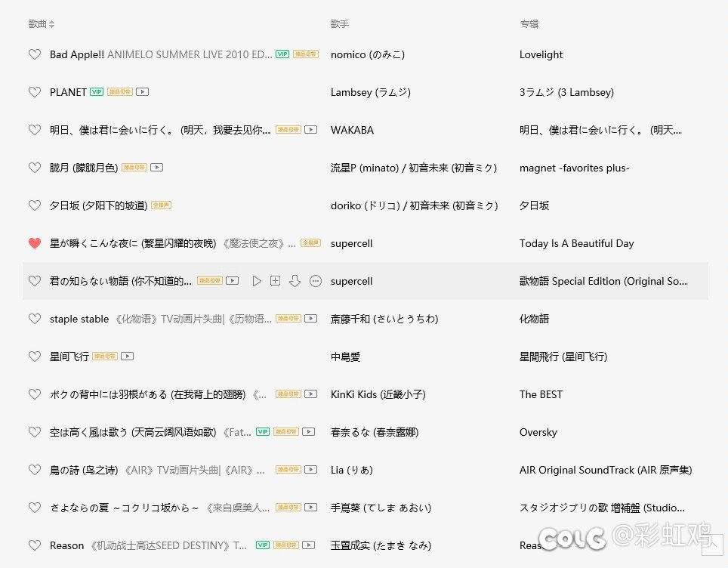This screenshot has height=568, width=728.
Task: Play the hovered song 君の知らない物語
Action: pyautogui.click(x=257, y=281)
